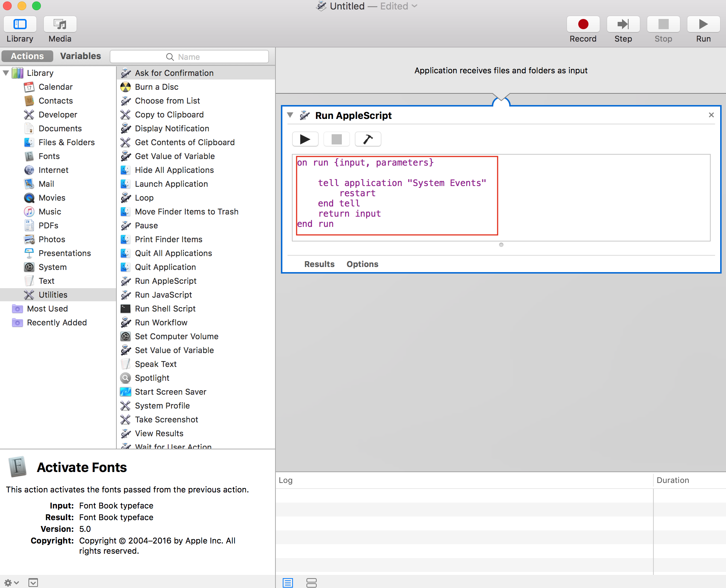Focus the Name search field
The width and height of the screenshot is (726, 588).
pyautogui.click(x=189, y=57)
